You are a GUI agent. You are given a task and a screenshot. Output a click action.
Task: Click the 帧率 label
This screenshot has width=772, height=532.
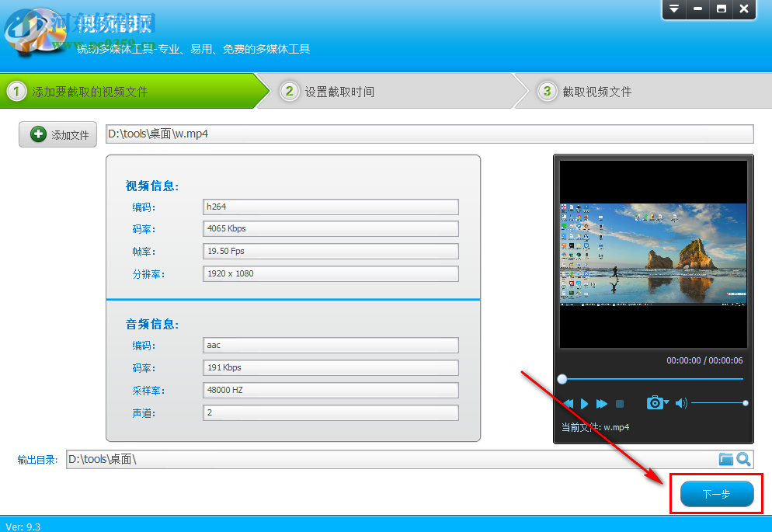click(x=144, y=252)
